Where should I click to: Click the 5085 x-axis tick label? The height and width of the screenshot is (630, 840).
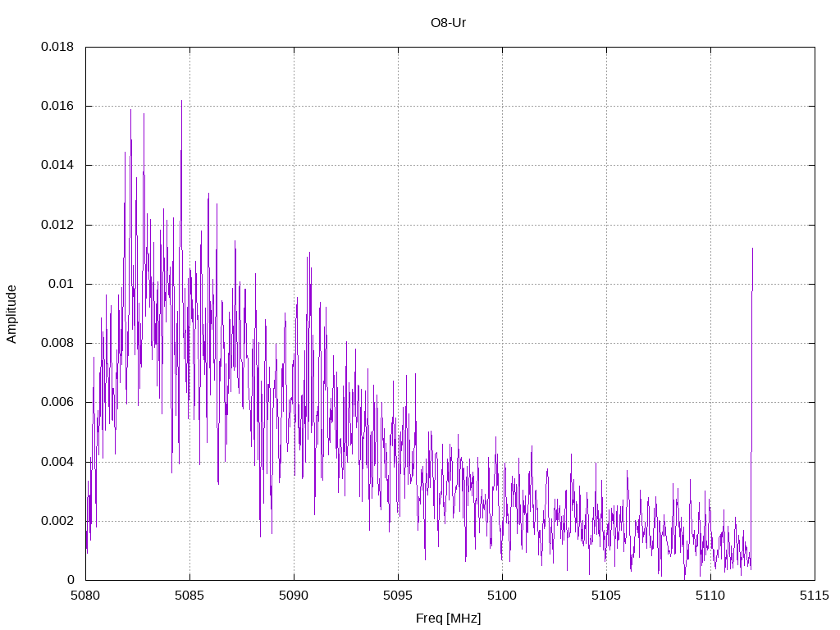(x=189, y=596)
